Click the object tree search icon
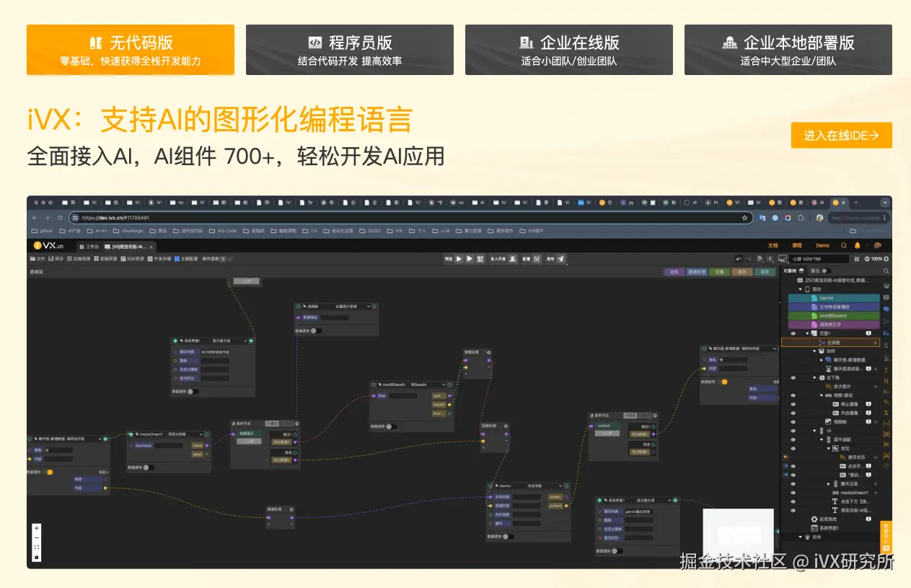This screenshot has height=588, width=911. 886,271
